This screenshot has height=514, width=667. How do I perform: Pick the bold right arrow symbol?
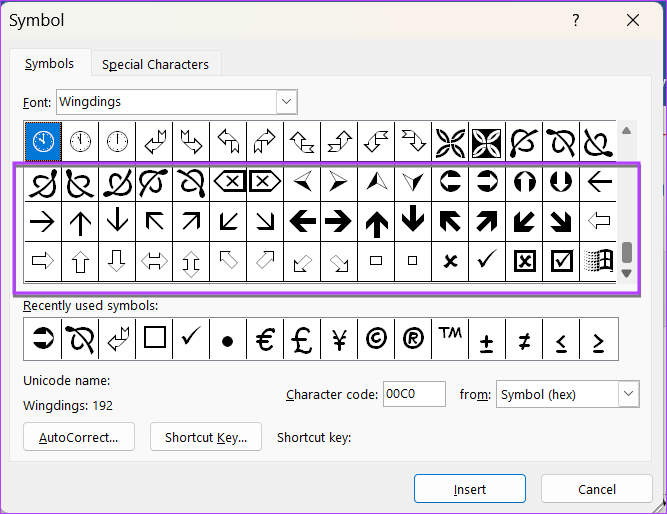point(339,222)
